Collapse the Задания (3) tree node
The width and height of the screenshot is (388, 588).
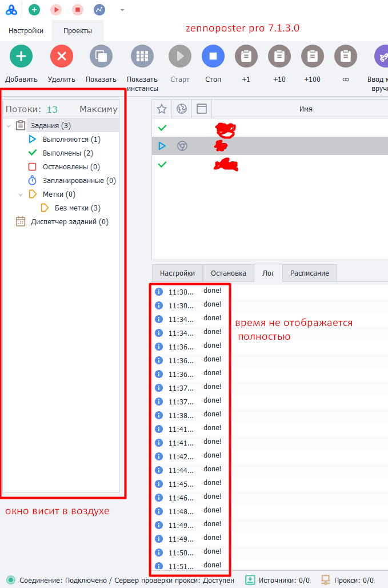point(9,126)
